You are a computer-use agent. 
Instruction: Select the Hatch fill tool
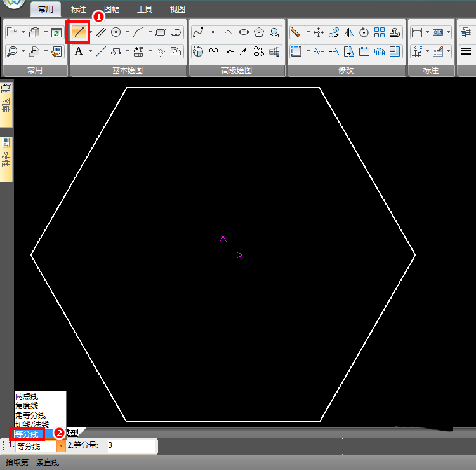tap(161, 51)
